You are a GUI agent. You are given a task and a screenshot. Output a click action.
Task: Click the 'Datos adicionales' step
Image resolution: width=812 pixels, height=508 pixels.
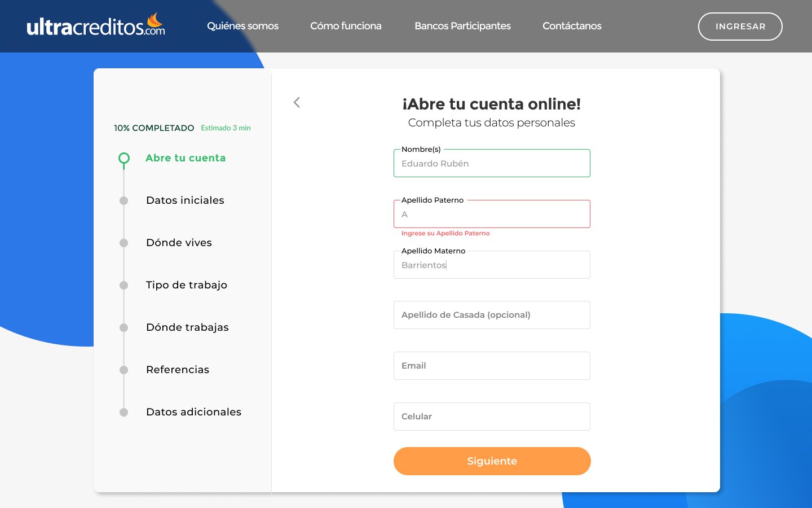tap(193, 412)
